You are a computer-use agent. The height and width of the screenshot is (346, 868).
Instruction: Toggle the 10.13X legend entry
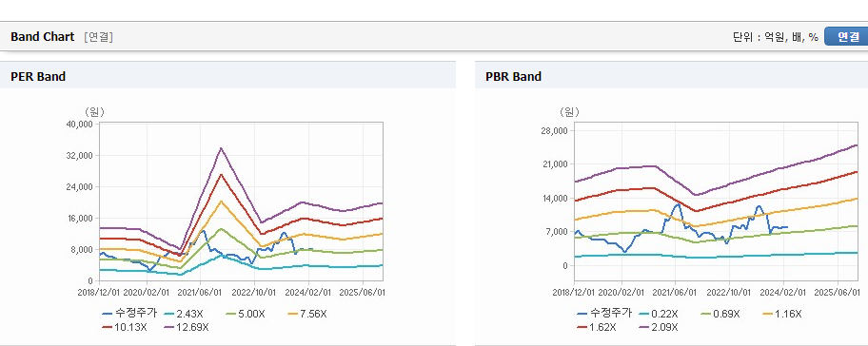(x=125, y=327)
